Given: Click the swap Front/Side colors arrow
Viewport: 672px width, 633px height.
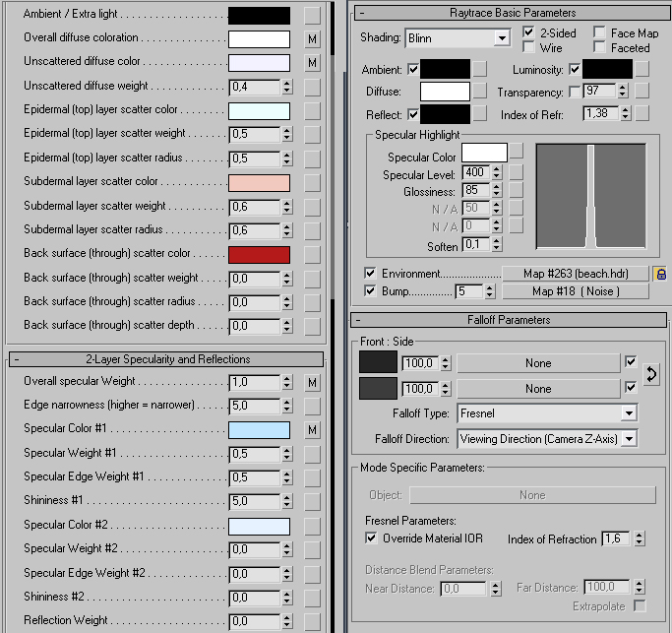Looking at the screenshot, I should (651, 374).
